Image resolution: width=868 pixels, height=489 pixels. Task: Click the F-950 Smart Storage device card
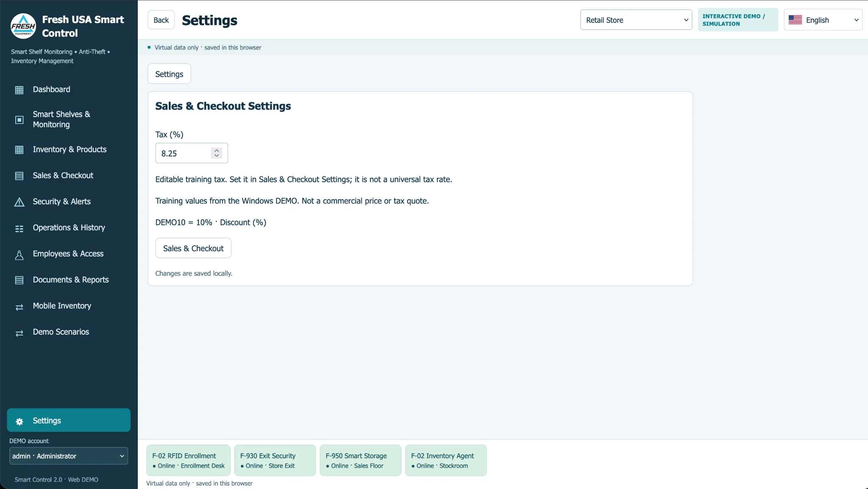click(360, 460)
